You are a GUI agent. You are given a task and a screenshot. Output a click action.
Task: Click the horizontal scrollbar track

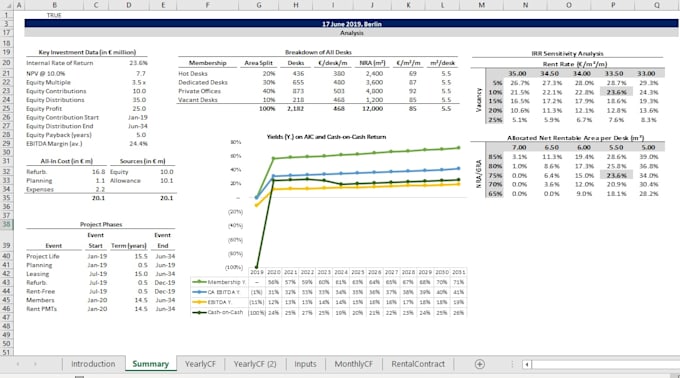click(605, 364)
